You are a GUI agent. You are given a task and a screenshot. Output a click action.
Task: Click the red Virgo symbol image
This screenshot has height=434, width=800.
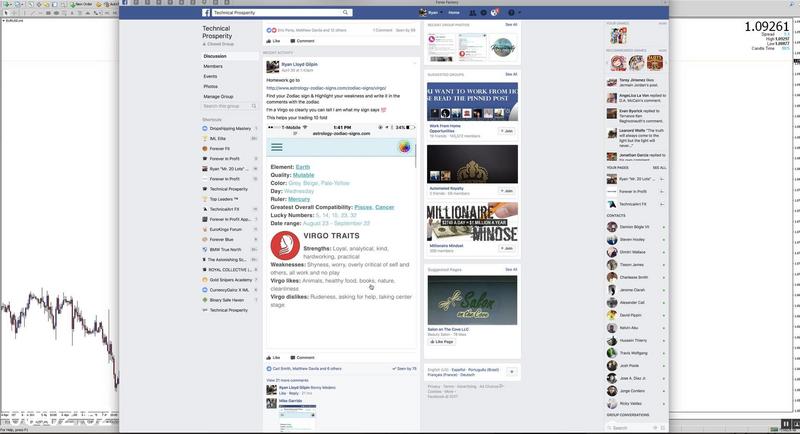285,246
